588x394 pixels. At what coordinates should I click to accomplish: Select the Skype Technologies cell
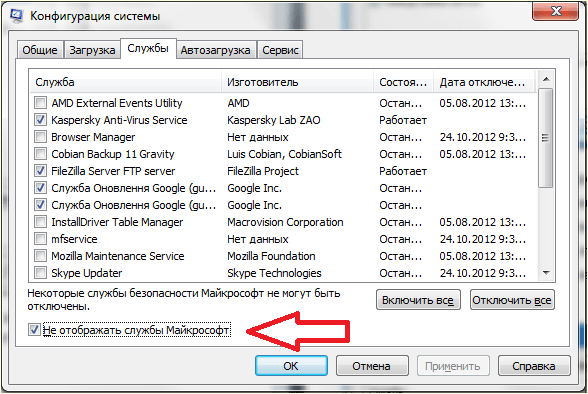point(274,273)
